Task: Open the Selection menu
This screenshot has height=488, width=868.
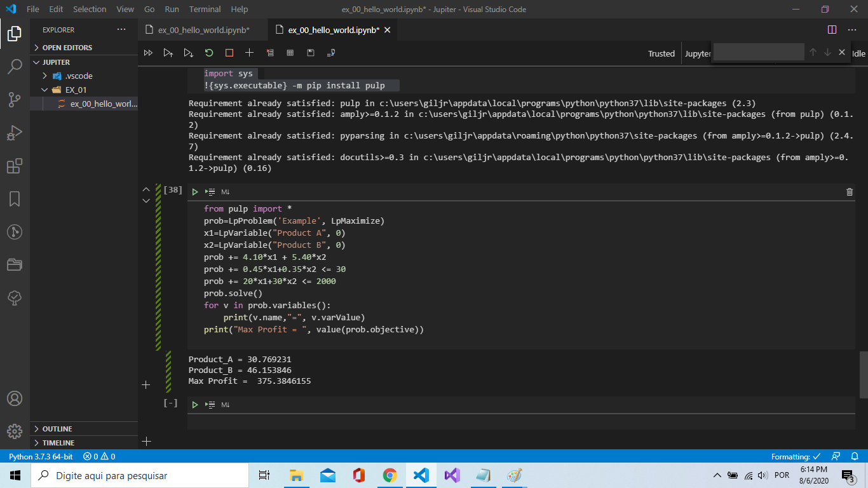Action: (90, 10)
